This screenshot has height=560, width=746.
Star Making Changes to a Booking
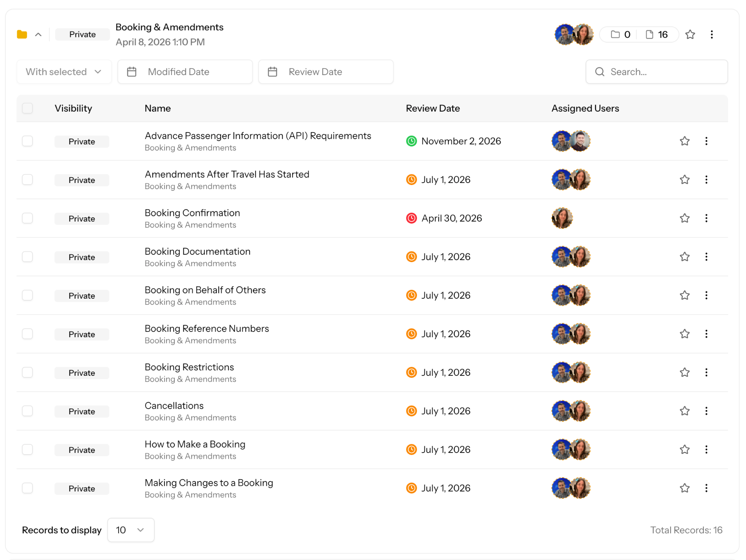point(684,488)
